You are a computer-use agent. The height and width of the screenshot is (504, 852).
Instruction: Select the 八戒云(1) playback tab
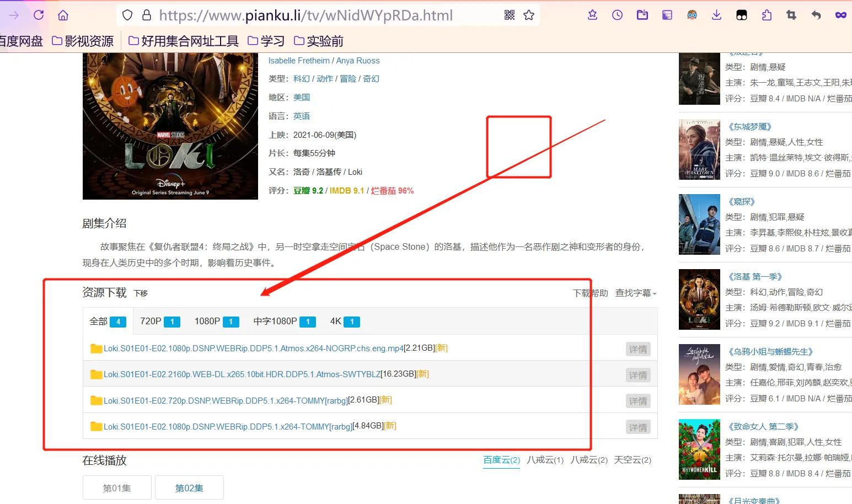point(545,459)
